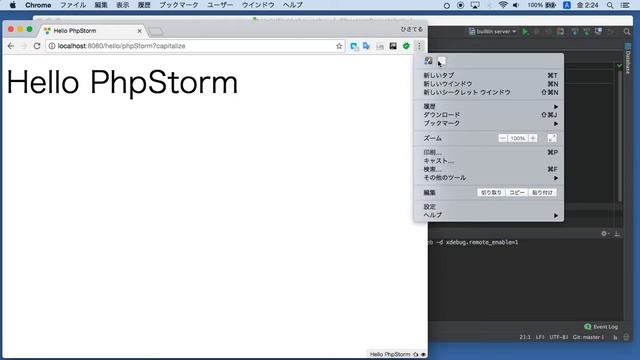Open ファイル in the macOS menu bar
This screenshot has height=360, width=640.
click(x=73, y=5)
